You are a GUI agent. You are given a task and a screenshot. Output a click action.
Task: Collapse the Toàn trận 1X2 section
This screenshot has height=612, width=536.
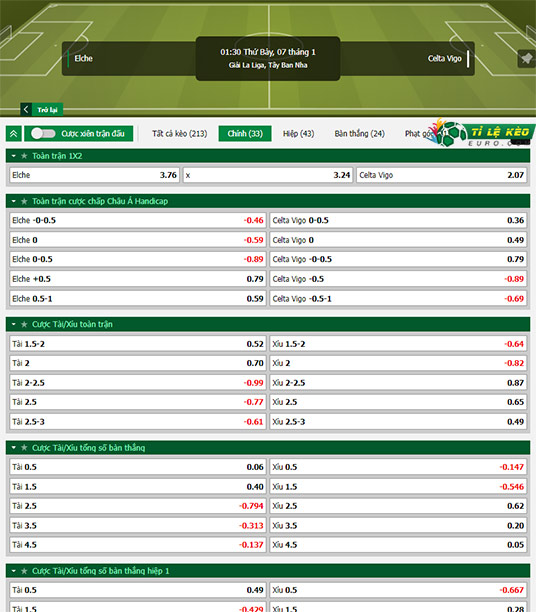tap(14, 156)
